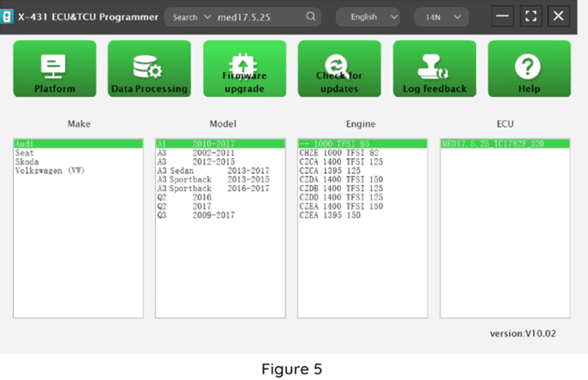Image resolution: width=588 pixels, height=380 pixels.
Task: Select engine CZEA 1400 TFSI 150
Action: click(363, 206)
